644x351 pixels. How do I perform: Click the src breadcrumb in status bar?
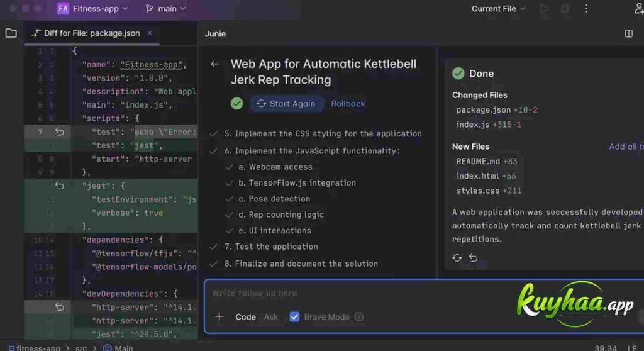coord(81,348)
